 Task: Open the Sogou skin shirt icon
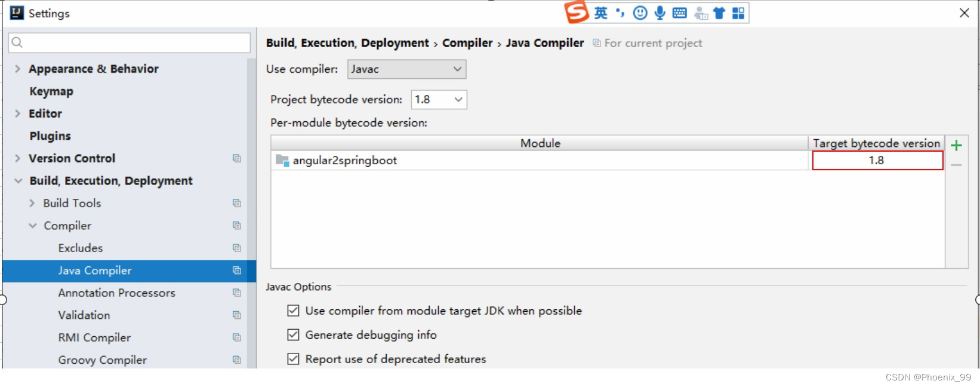point(719,13)
